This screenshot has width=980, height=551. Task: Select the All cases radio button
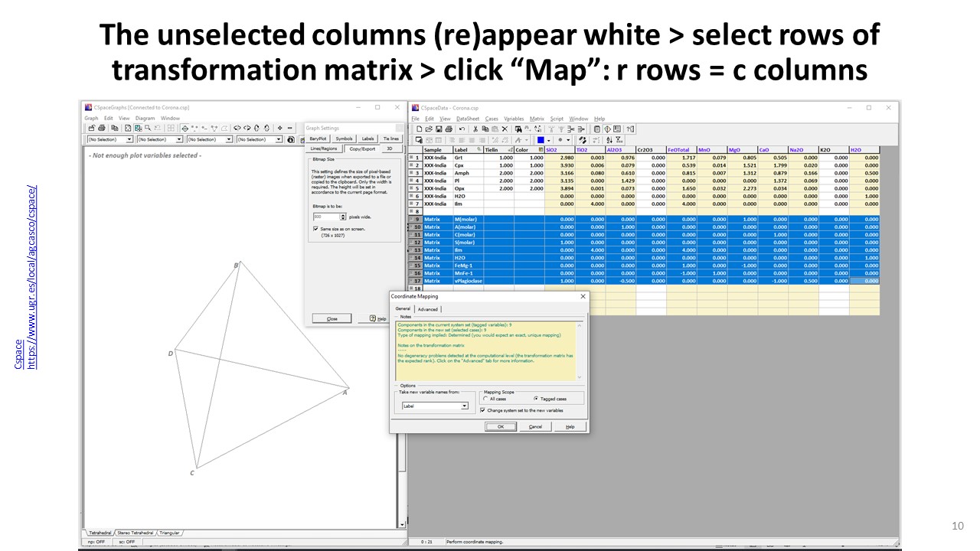tap(485, 399)
